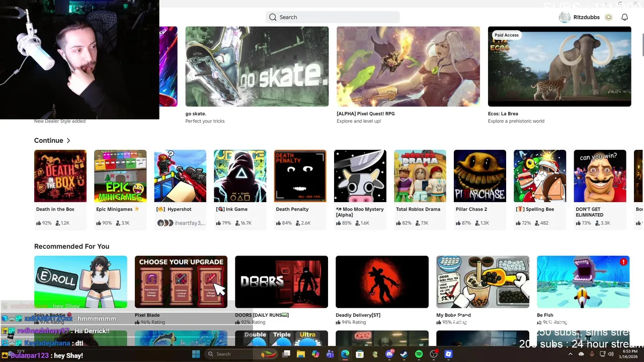This screenshot has height=362, width=644.
Task: Open the Hypershot game thumbnail
Action: 180,176
